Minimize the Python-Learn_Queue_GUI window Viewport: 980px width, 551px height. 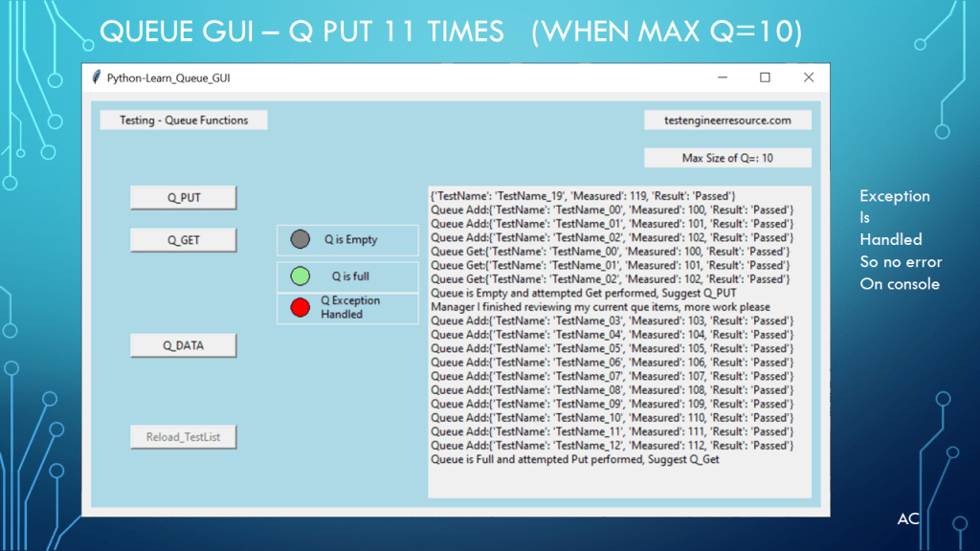(x=721, y=77)
